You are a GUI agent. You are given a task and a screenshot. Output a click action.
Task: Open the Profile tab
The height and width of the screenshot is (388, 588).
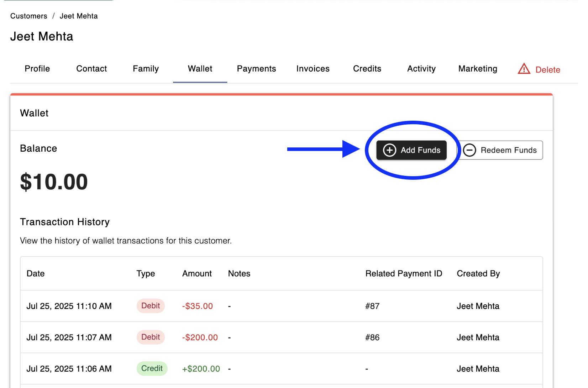[37, 69]
